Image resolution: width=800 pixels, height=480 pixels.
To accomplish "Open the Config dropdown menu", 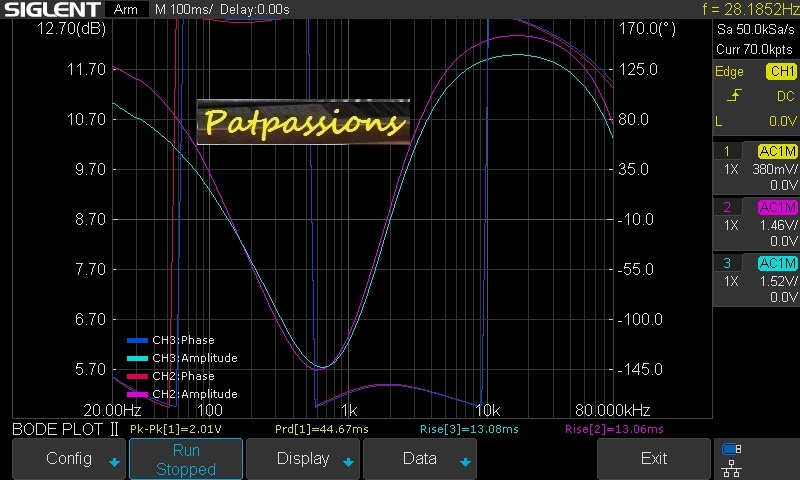I will pyautogui.click(x=69, y=459).
